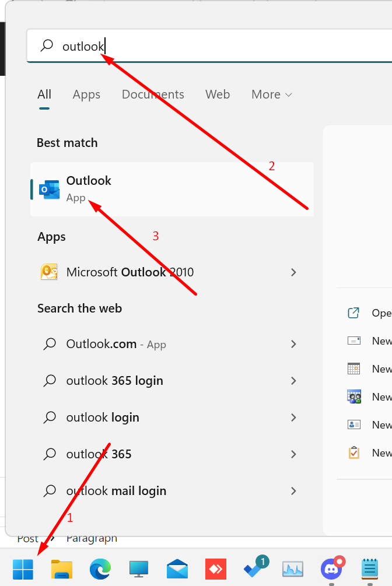Select the All search filter tab
Screen dimensions: 392x586
point(44,94)
